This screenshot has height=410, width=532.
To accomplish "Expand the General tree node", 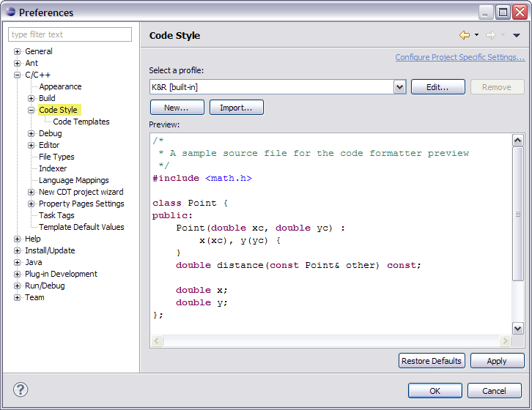I will click(x=17, y=51).
